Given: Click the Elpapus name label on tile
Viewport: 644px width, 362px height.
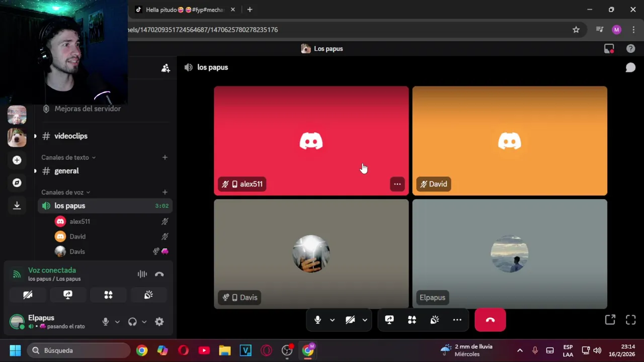Looking at the screenshot, I should [433, 298].
